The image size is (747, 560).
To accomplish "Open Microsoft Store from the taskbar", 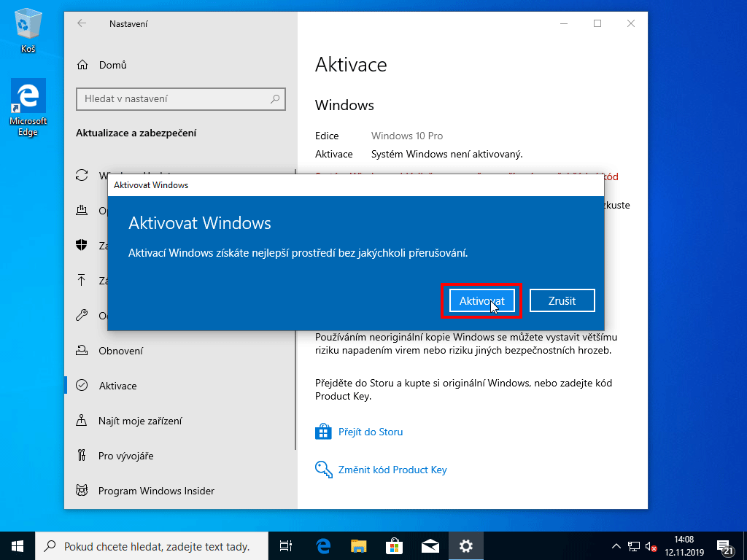I will (x=395, y=545).
